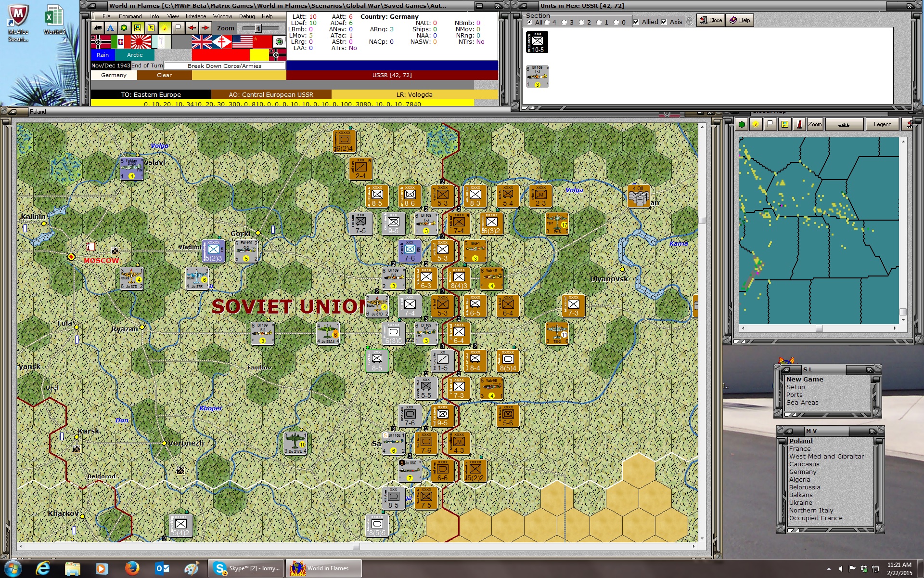Click the padlock icon in Units in Hex
The width and height of the screenshot is (924, 578).
tap(689, 22)
